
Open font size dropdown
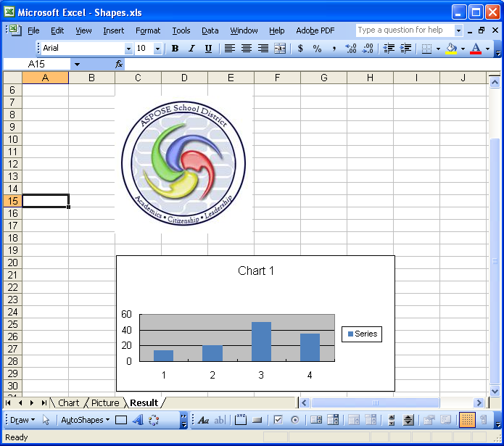click(157, 49)
